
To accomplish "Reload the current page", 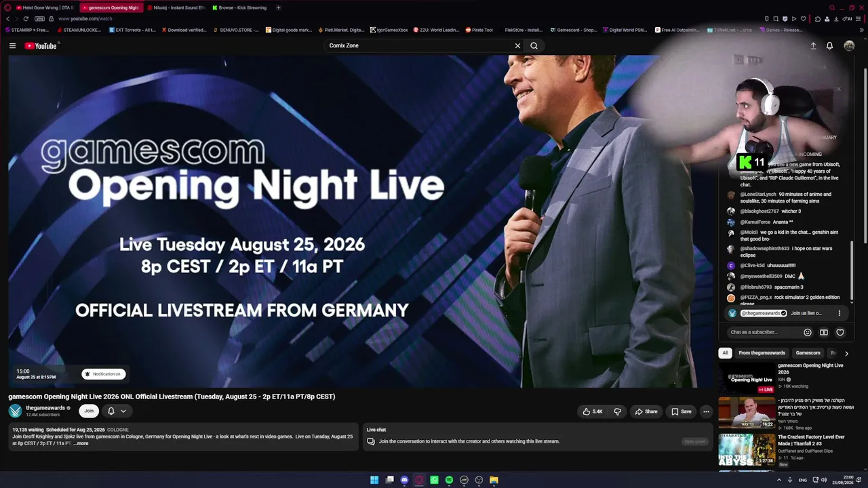I will pos(26,18).
